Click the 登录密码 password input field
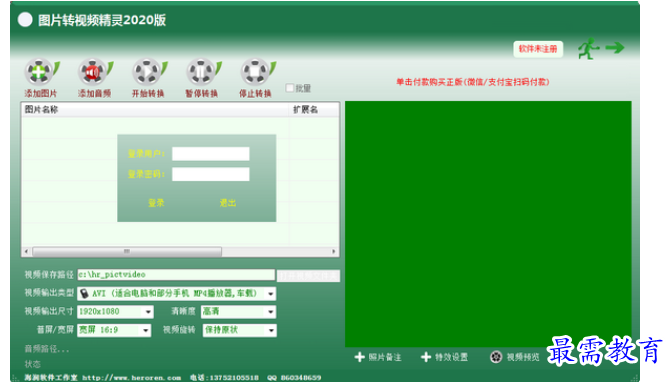The width and height of the screenshot is (671, 382). 211,174
